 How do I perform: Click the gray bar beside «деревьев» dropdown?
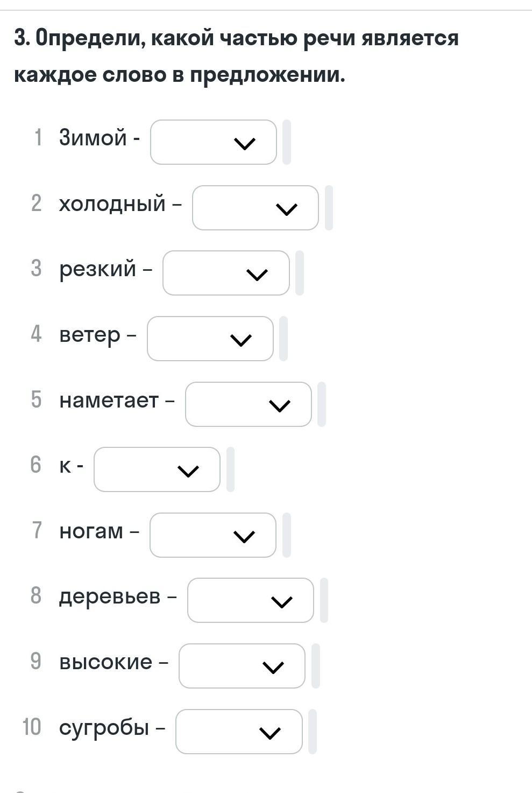tap(324, 600)
